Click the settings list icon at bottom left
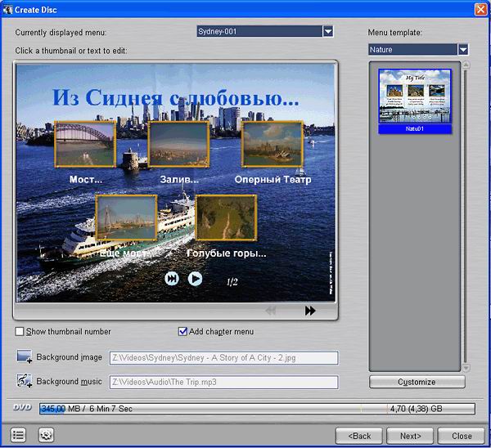 19,435
